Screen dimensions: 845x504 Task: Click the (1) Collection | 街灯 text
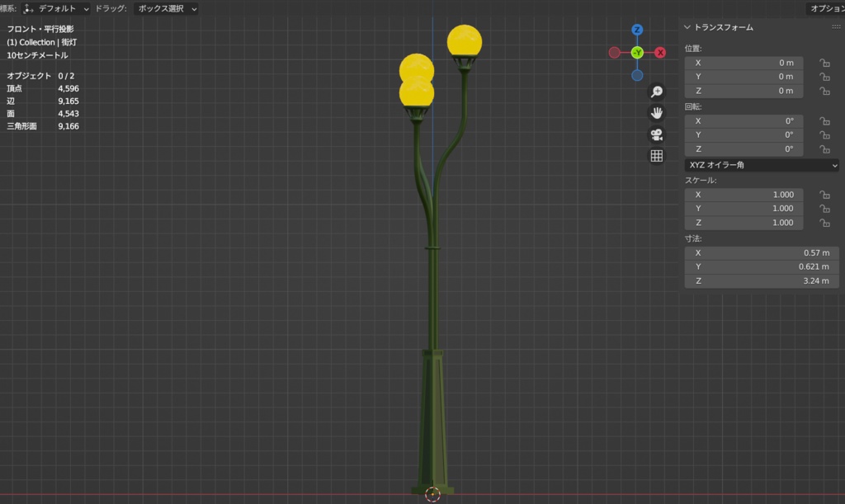pos(41,42)
